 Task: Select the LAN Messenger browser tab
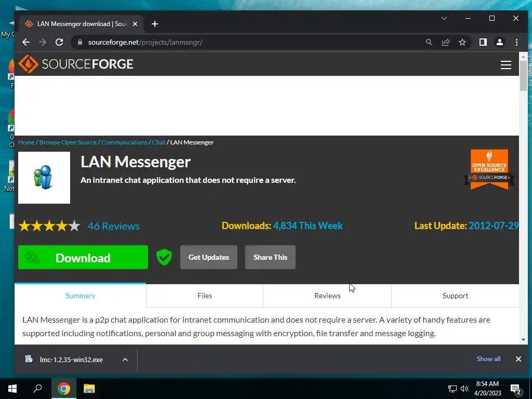82,24
